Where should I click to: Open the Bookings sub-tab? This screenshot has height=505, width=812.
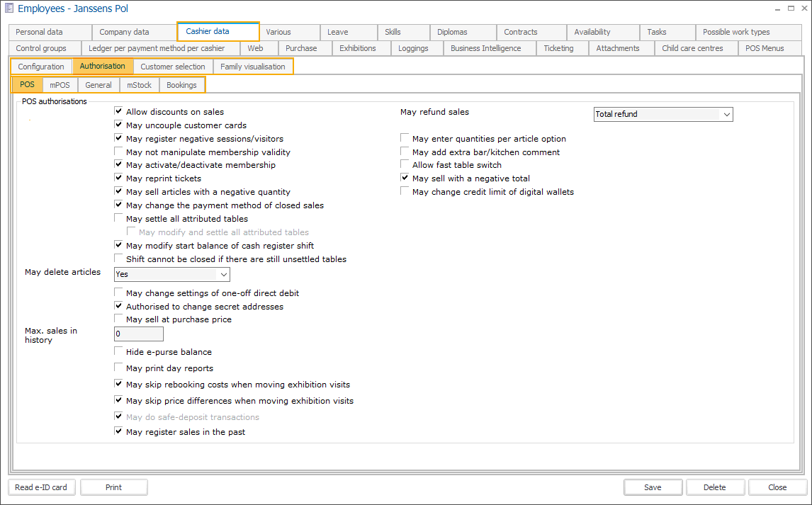(182, 84)
